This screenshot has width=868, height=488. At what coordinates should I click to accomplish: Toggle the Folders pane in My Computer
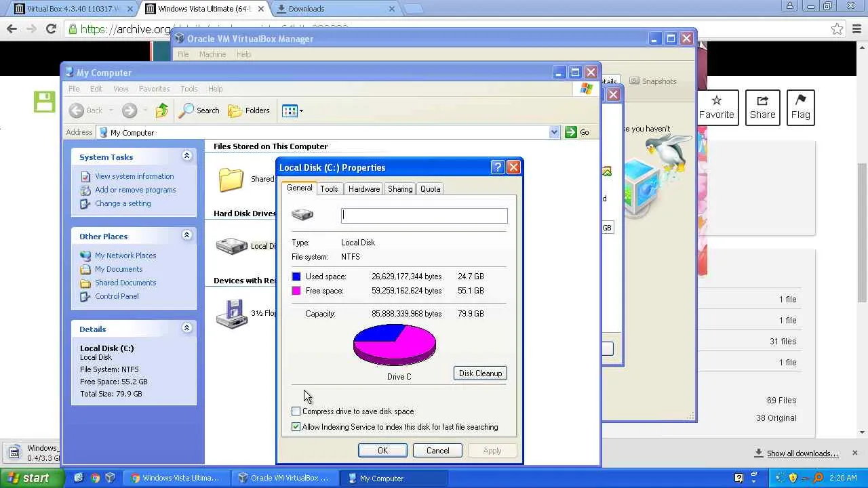249,110
